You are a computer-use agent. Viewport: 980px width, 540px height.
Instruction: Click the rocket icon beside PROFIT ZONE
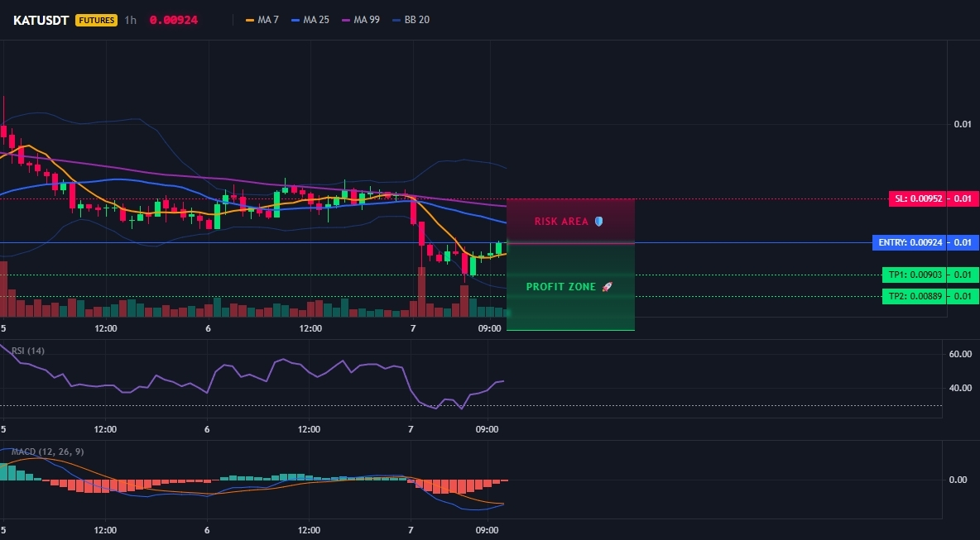[607, 287]
